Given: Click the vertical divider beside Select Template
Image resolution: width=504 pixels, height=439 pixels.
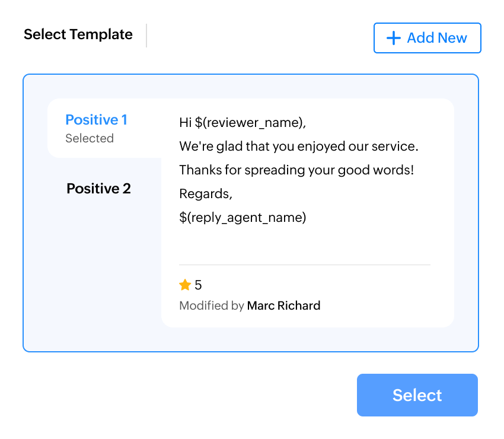Looking at the screenshot, I should click(146, 36).
